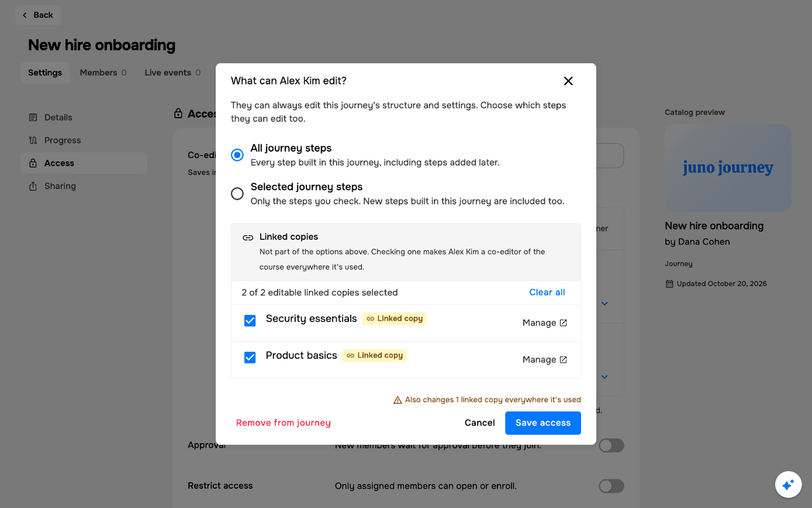The image size is (812, 508).
Task: Click the link icon beside Linked copies heading
Action: pos(248,237)
